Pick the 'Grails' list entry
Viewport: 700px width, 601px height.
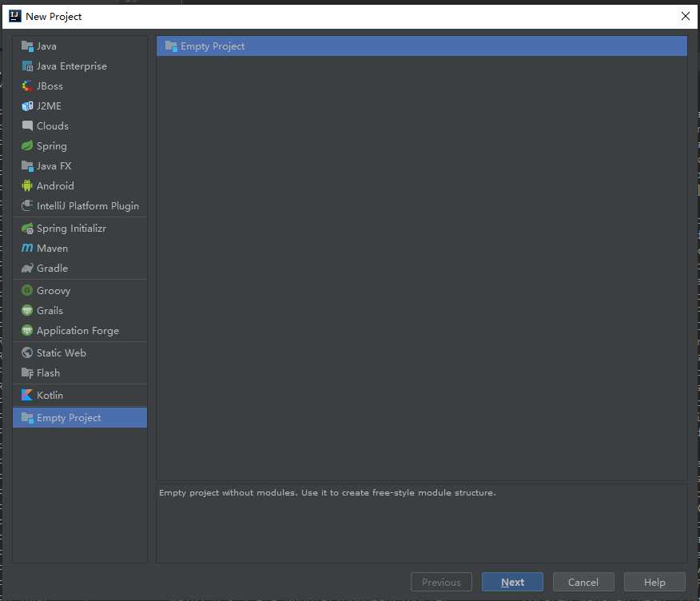(x=50, y=310)
